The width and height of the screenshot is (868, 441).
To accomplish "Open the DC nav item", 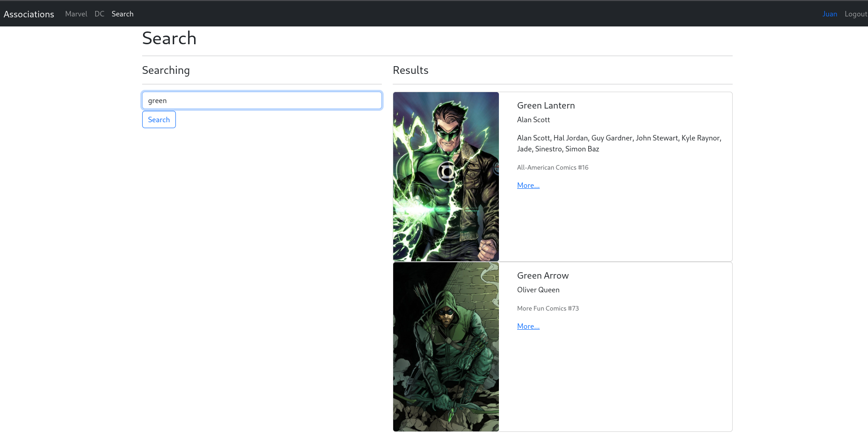I will coord(99,14).
